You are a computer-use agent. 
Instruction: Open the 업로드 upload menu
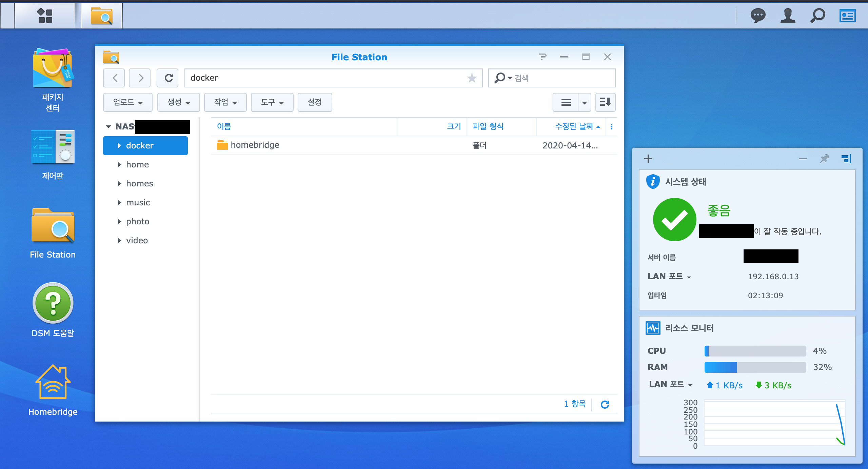point(127,102)
